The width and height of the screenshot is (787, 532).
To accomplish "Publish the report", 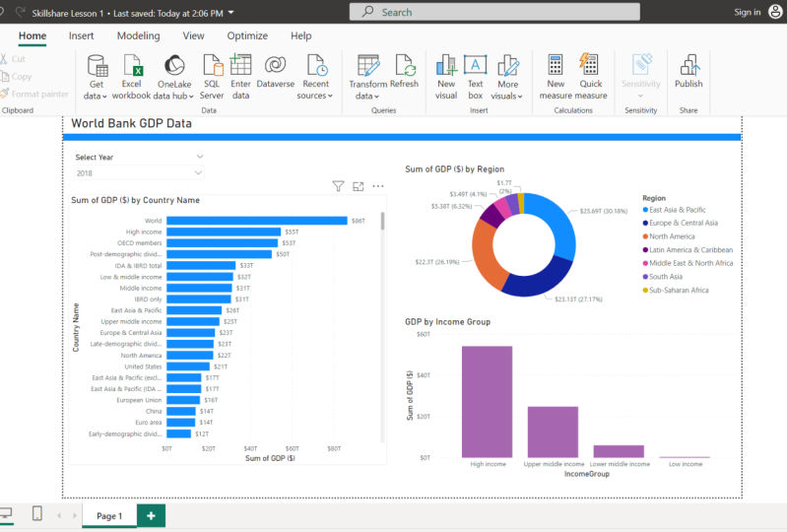I will click(x=689, y=71).
